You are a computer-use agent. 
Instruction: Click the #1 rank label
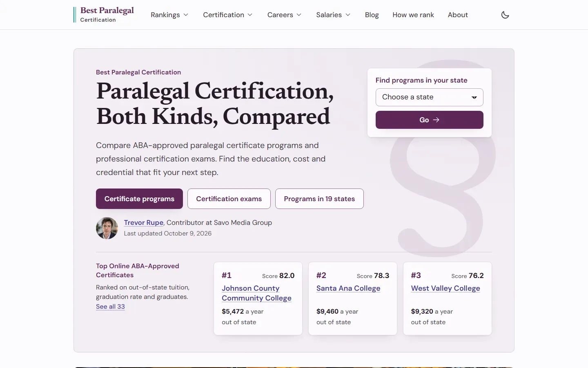pyautogui.click(x=227, y=275)
